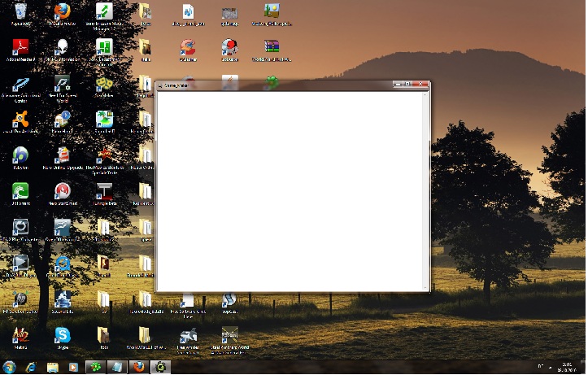This screenshot has height=375, width=588.
Task: Open the Nero StartSmart desktop icon
Action: coord(62,191)
